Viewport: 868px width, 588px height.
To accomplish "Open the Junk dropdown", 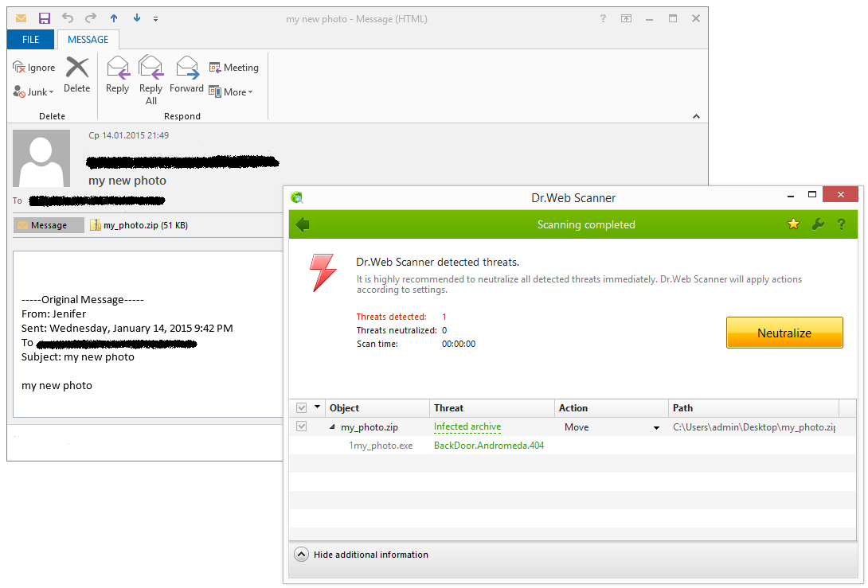I will pyautogui.click(x=33, y=92).
